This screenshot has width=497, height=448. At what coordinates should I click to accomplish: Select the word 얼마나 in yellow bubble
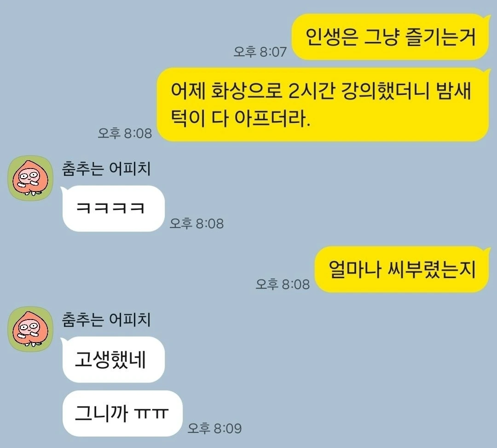click(x=354, y=269)
